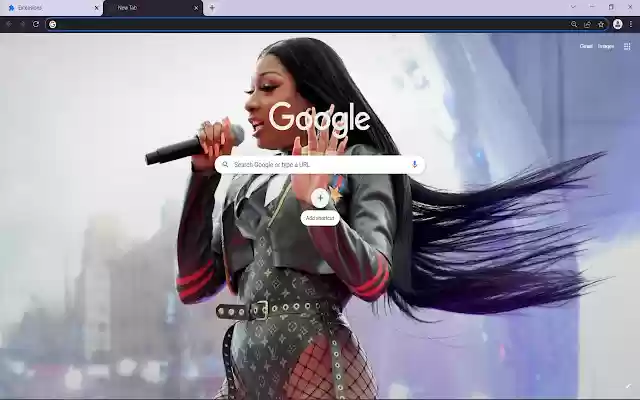Open the tab search dropdown chevron

click(573, 7)
